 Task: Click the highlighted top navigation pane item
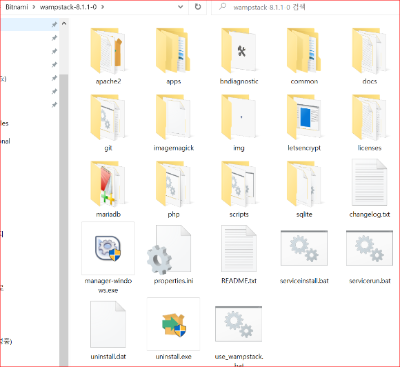pos(30,24)
